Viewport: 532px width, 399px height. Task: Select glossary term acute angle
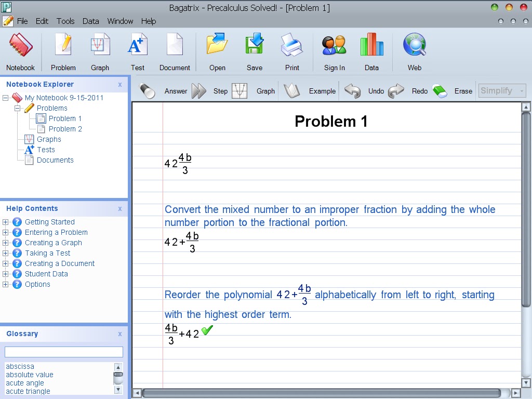tap(25, 383)
